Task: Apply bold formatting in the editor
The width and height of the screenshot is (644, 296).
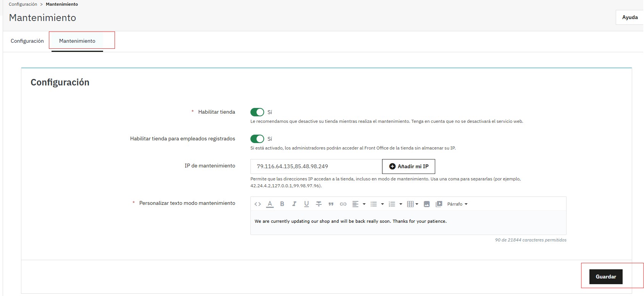Action: 282,204
